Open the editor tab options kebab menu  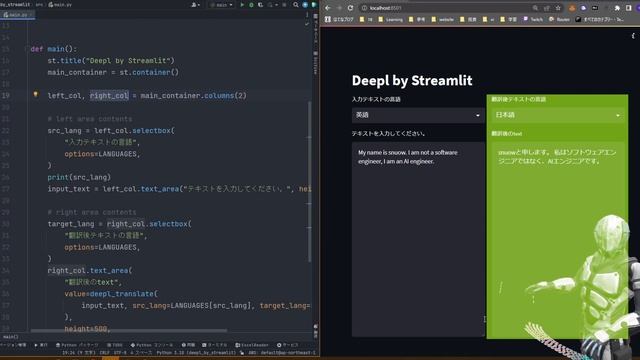[307, 15]
